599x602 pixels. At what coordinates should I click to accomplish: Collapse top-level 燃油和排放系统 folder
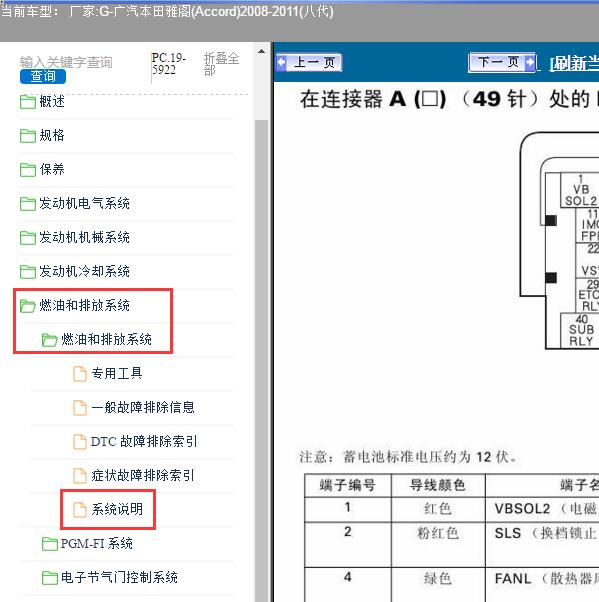click(84, 305)
